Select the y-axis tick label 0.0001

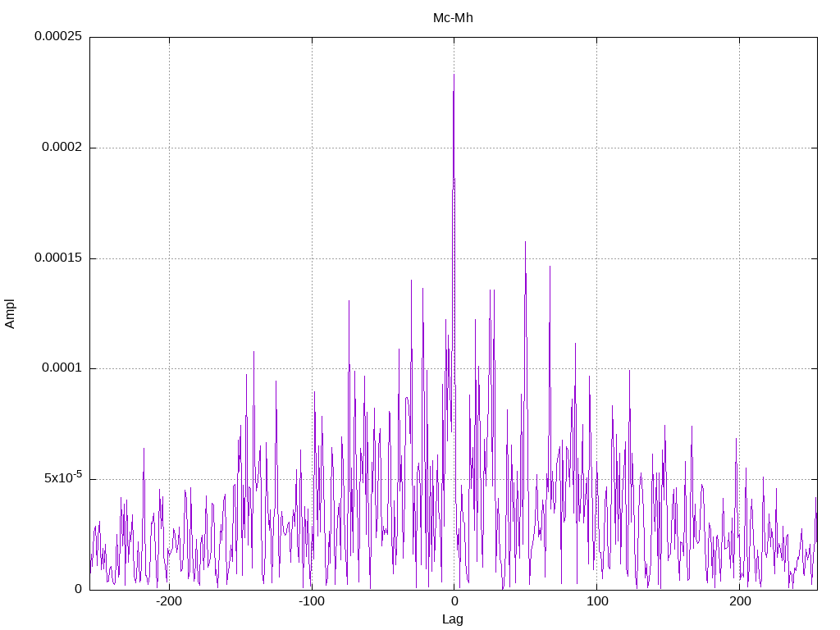coord(62,368)
